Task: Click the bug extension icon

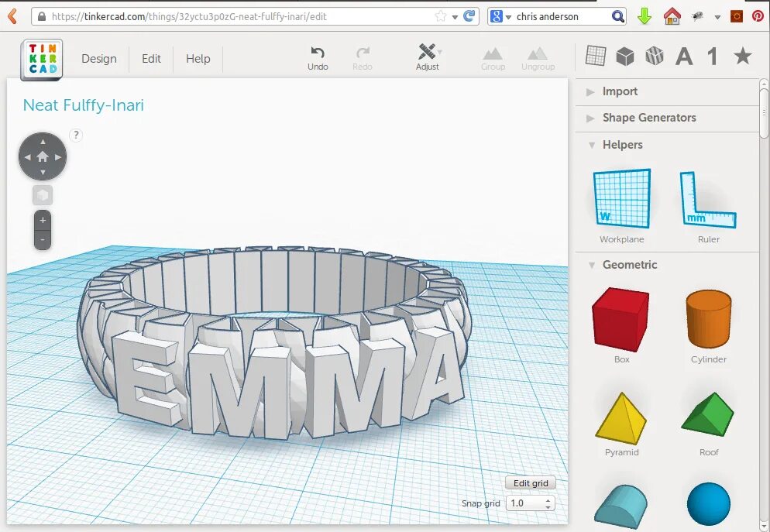Action: click(697, 17)
